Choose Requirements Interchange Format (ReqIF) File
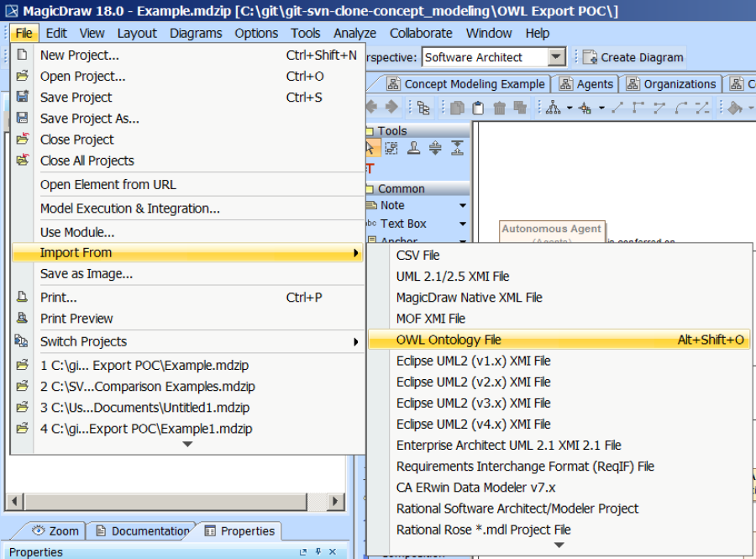This screenshot has height=559, width=756. click(559, 467)
